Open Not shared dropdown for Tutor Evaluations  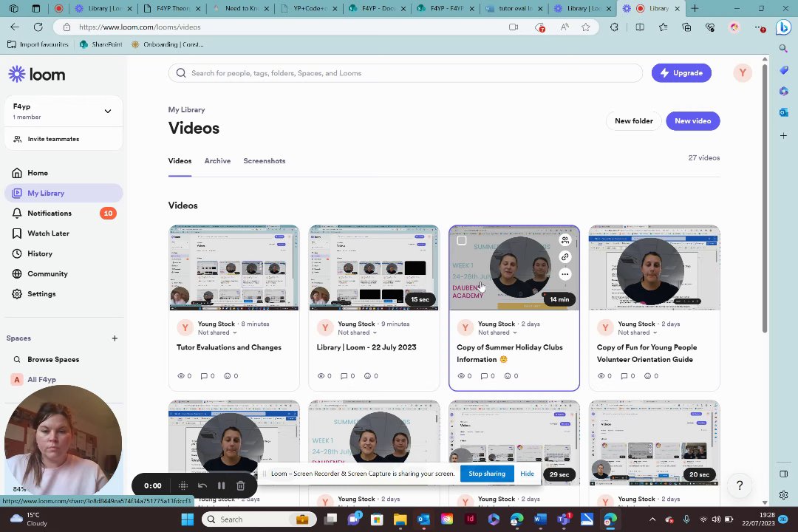point(217,332)
